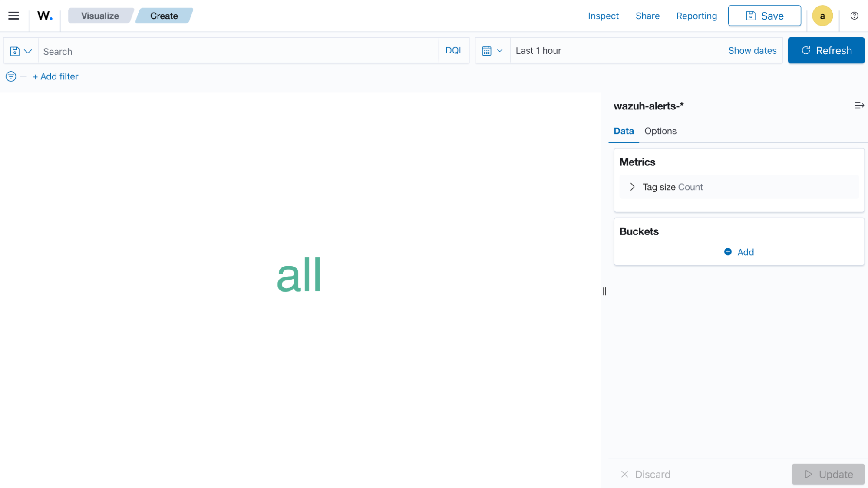Toggle Show dates in time range
Viewport: 868px width, 488px height.
coord(752,50)
